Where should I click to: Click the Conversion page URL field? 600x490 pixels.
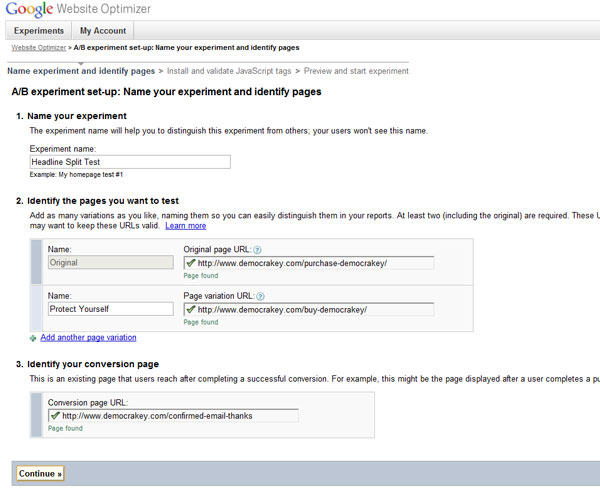coord(173,416)
